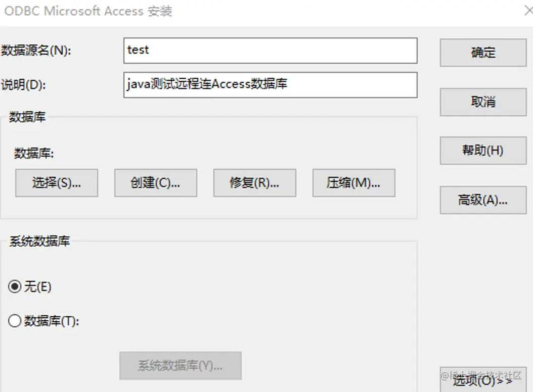
Task: Click the 数据源名(N): label
Action: (x=36, y=51)
